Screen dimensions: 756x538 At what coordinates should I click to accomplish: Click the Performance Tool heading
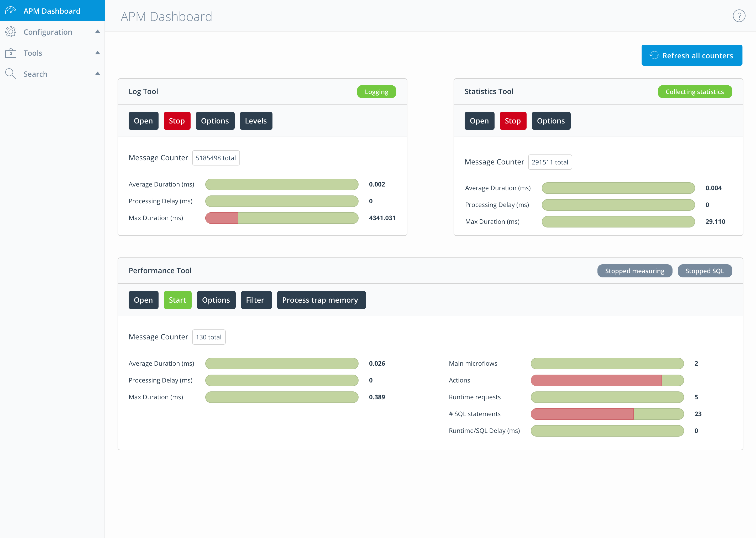[x=160, y=271]
